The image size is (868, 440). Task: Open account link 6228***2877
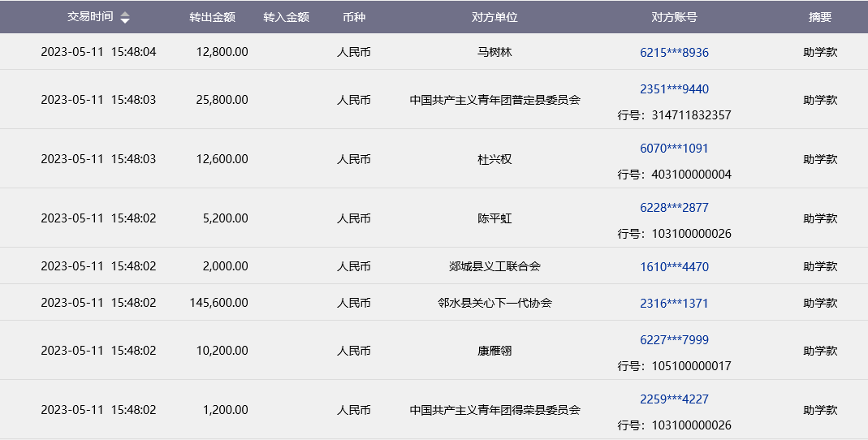tap(674, 208)
